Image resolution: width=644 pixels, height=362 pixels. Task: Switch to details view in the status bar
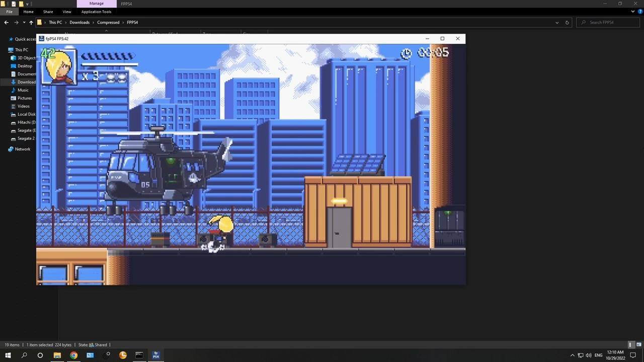630,345
